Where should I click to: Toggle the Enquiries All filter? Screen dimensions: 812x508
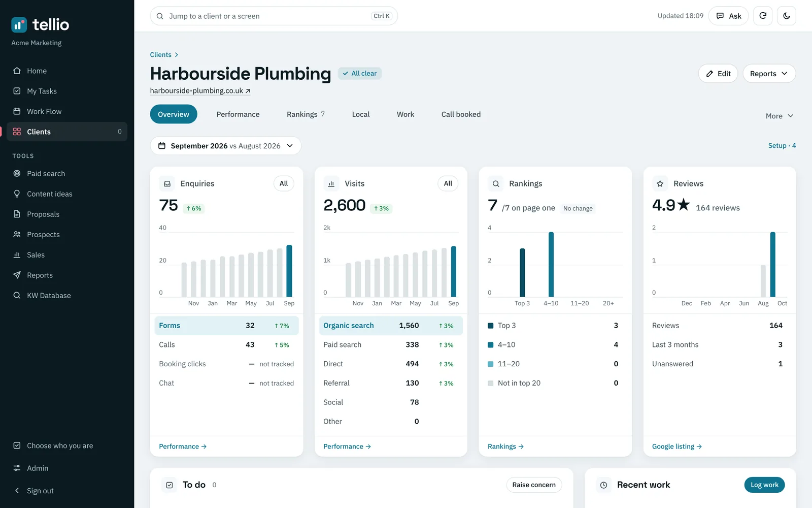click(x=284, y=183)
